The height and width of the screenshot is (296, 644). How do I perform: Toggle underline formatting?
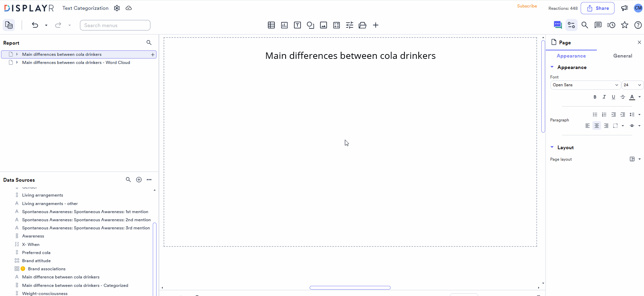(614, 97)
